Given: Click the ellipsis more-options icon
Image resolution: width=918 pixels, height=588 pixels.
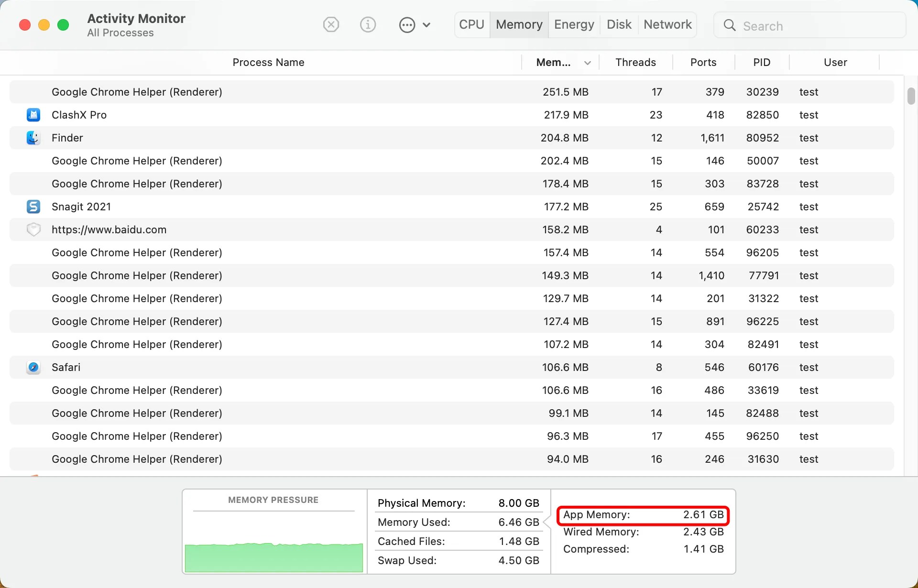Looking at the screenshot, I should (407, 25).
